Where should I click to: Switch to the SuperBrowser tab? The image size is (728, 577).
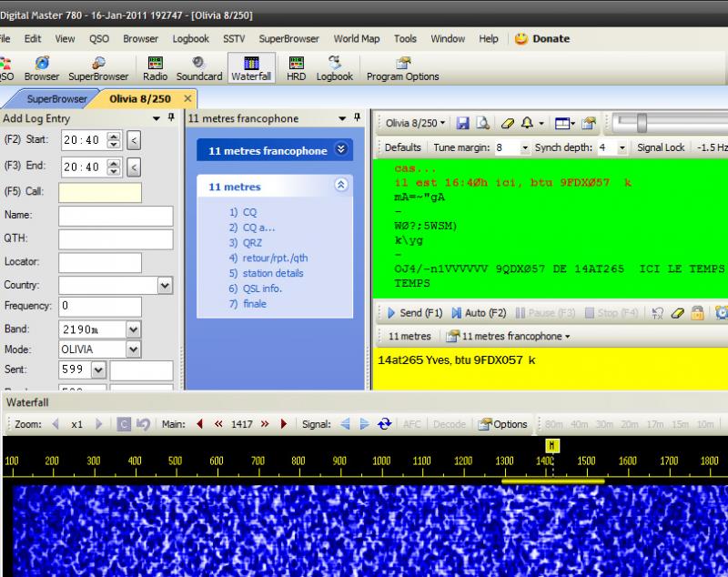click(x=56, y=99)
